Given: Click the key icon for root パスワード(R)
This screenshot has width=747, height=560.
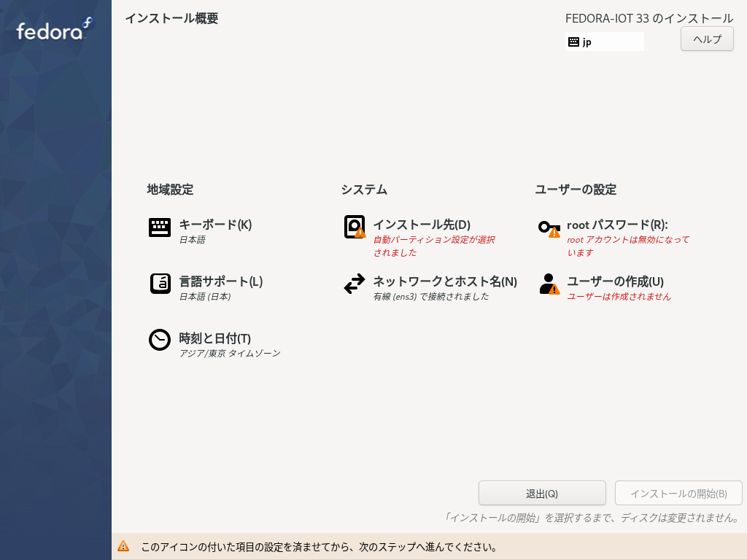Looking at the screenshot, I should [549, 228].
